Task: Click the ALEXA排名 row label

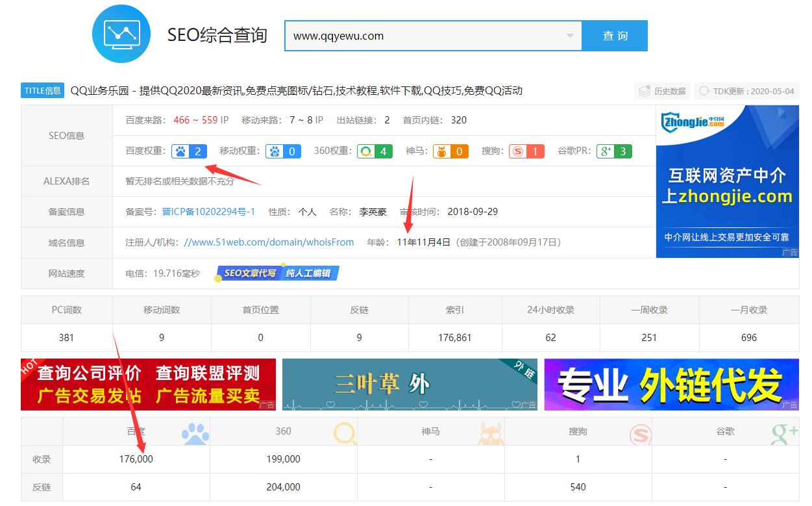Action: 66,181
